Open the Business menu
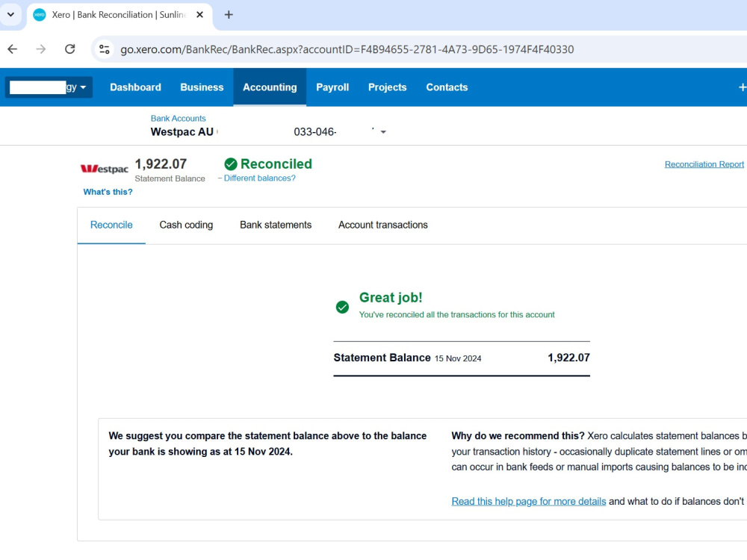Screen dimensions: 747x560 pos(202,87)
